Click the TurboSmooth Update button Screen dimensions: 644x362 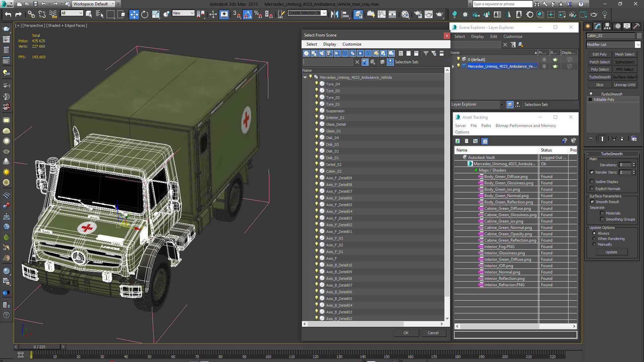click(611, 252)
